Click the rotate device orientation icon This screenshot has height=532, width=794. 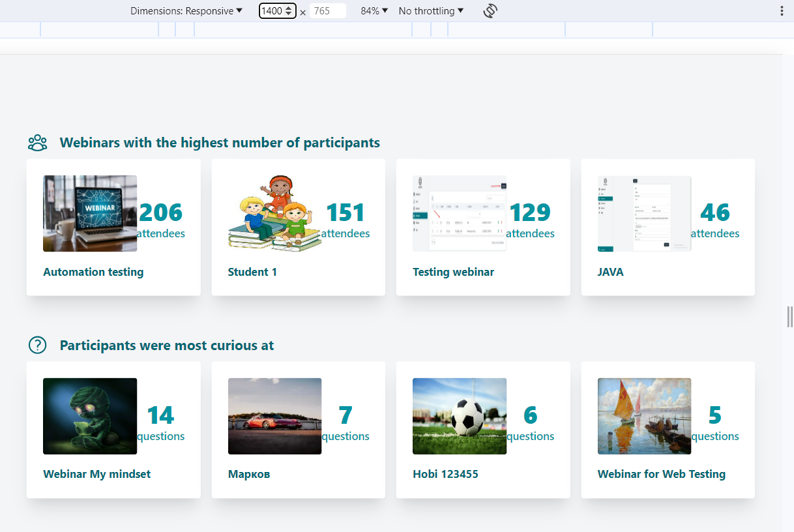click(x=490, y=11)
